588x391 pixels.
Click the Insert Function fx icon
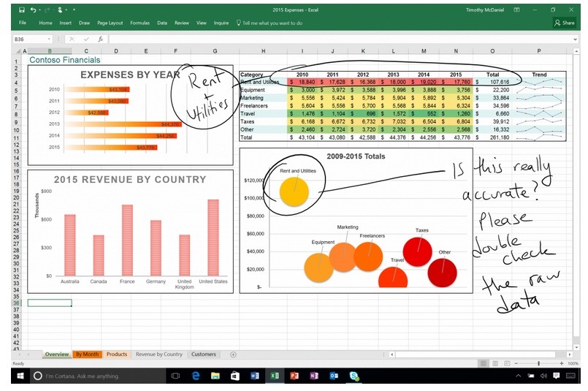(100, 39)
